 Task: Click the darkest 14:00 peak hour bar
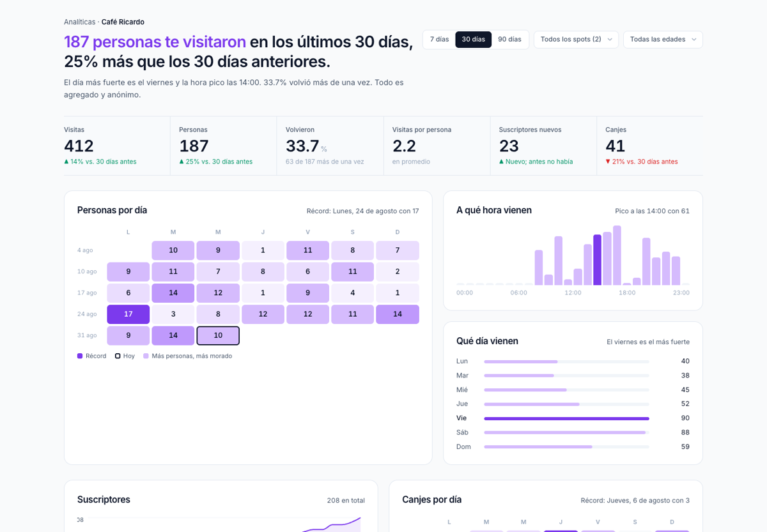coord(597,260)
